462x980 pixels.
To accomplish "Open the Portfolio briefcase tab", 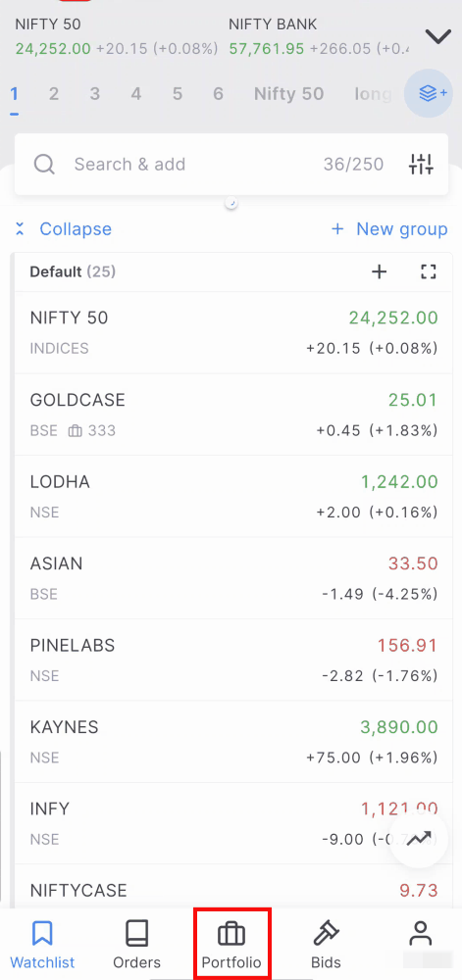I will tap(231, 945).
